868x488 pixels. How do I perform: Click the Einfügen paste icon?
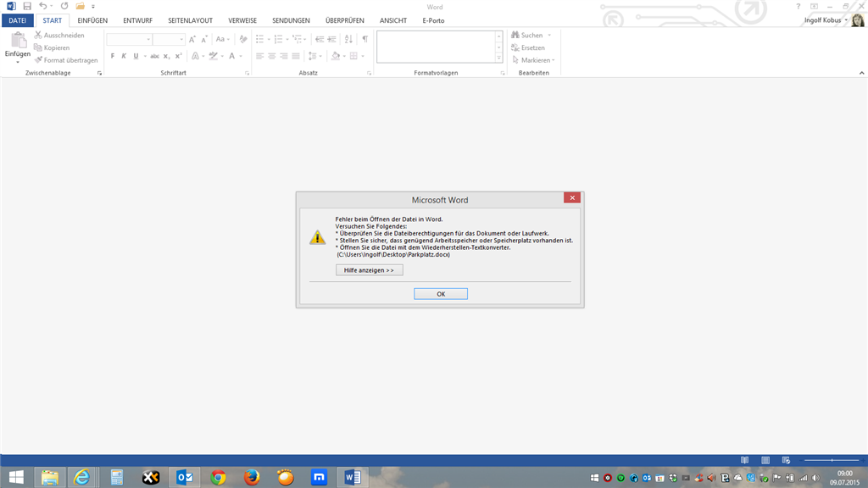18,41
